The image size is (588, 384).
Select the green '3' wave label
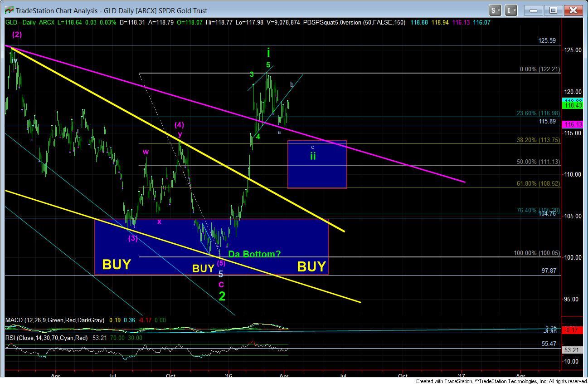click(x=252, y=74)
